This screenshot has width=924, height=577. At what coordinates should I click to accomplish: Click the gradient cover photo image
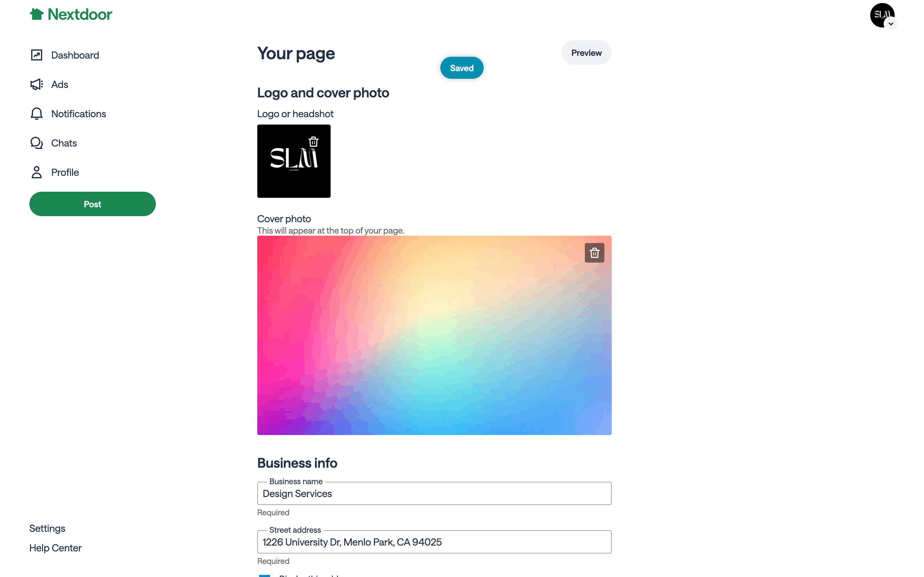tap(434, 336)
